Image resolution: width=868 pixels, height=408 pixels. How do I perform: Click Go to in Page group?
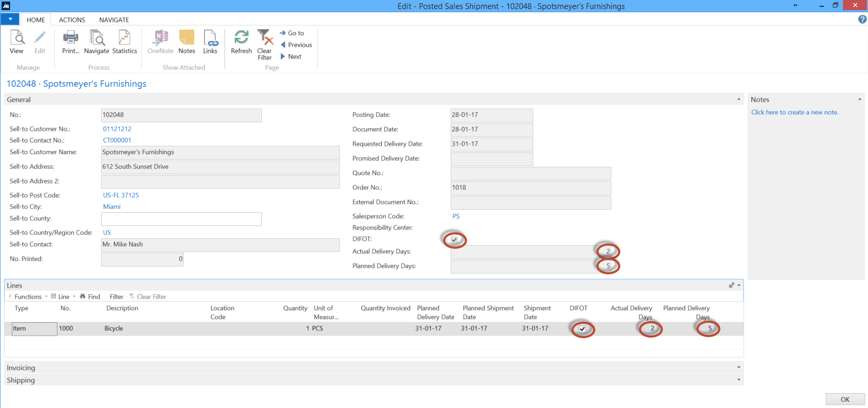pyautogui.click(x=292, y=33)
